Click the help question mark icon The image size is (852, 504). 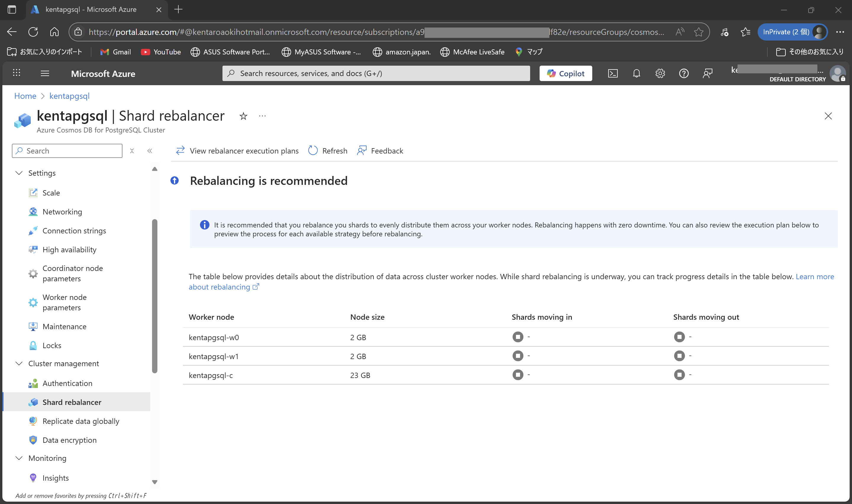click(684, 73)
